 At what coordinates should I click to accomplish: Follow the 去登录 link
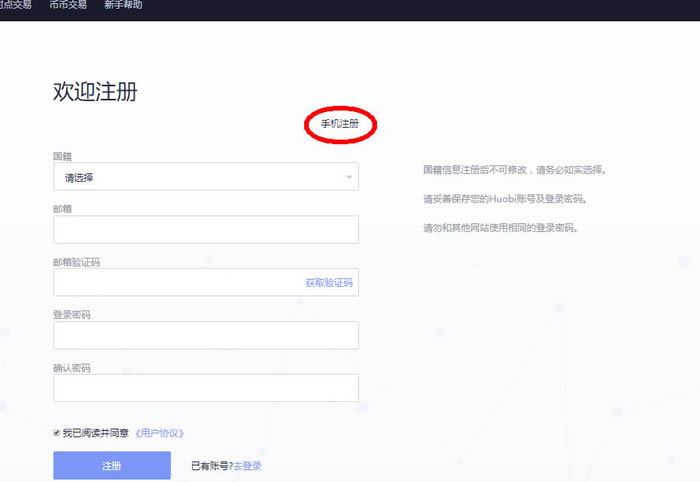pyautogui.click(x=248, y=466)
